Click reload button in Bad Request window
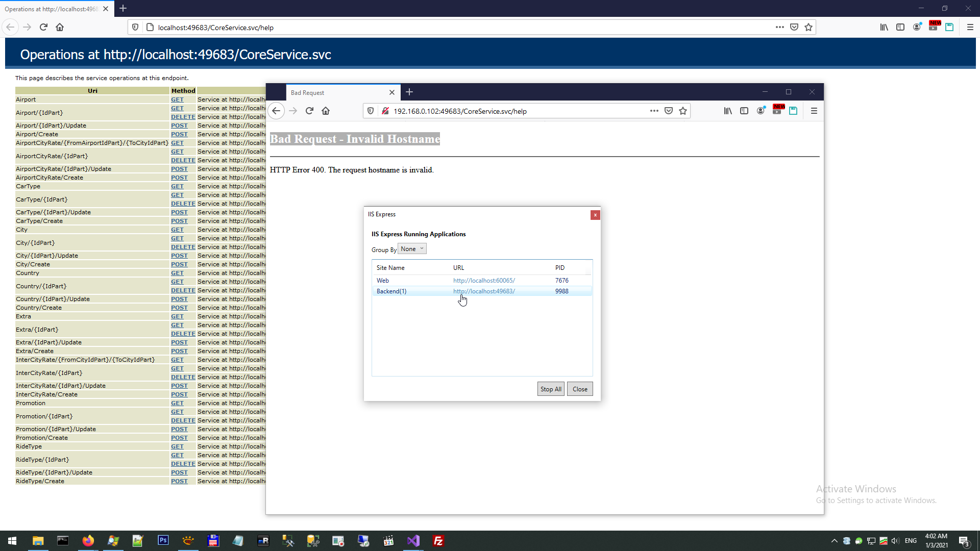Viewport: 980px width, 551px height. tap(309, 111)
